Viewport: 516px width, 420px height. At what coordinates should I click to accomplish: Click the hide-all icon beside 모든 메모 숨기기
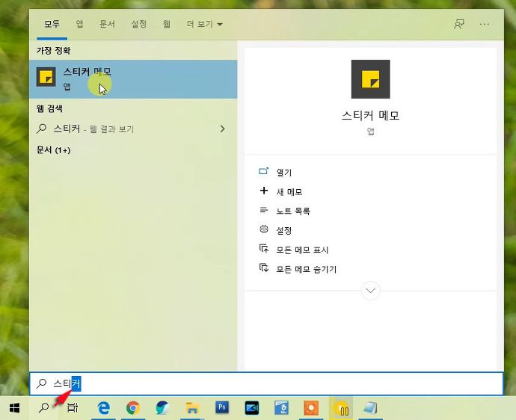click(x=263, y=268)
